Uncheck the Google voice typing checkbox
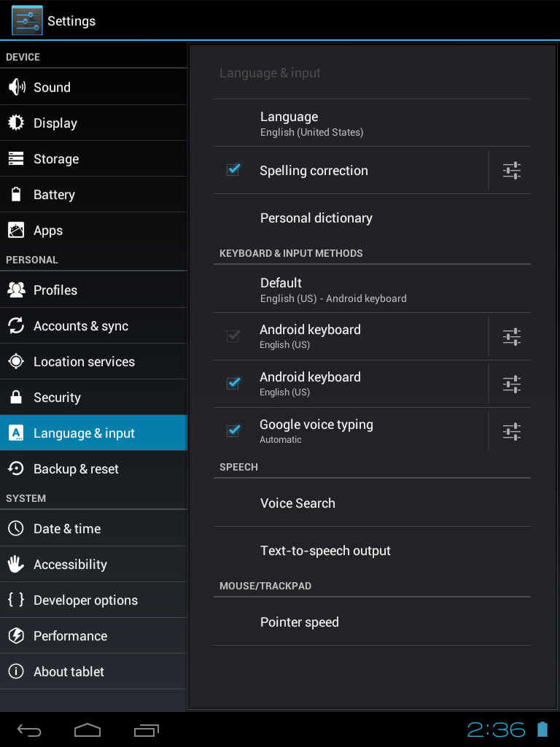The width and height of the screenshot is (560, 747). [x=233, y=430]
